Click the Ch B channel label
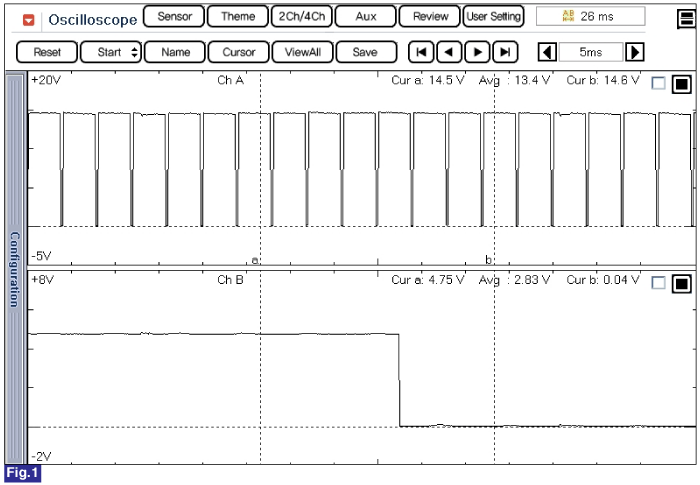700x485 pixels. tap(230, 280)
